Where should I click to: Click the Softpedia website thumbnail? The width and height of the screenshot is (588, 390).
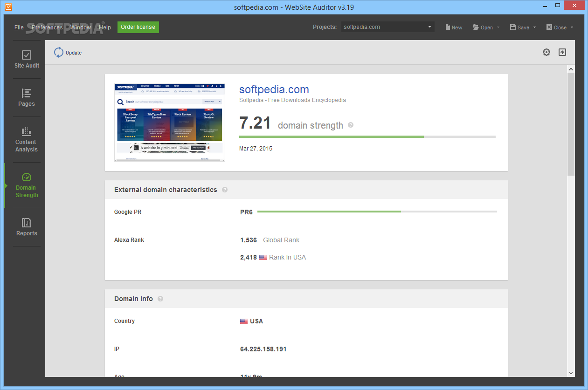[170, 123]
